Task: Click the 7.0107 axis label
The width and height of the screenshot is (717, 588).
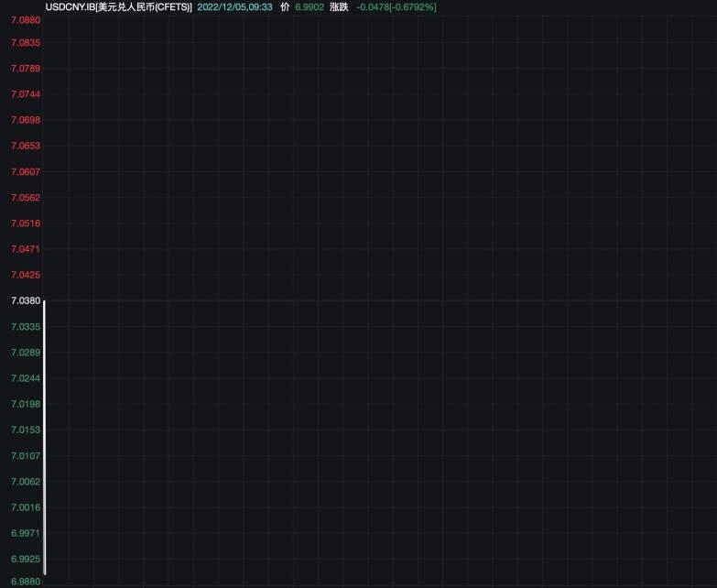Action: point(26,456)
